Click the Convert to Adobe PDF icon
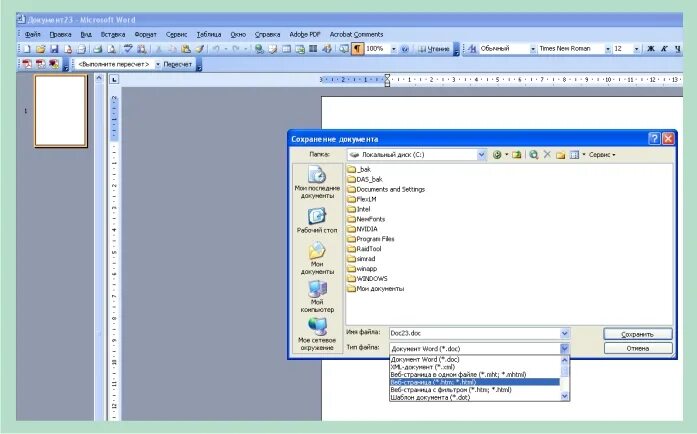The image size is (697, 434). [27, 64]
